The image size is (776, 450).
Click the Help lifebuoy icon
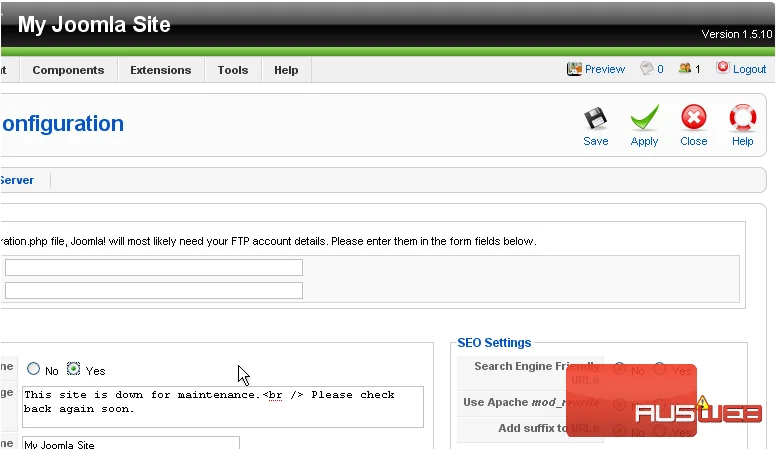(x=742, y=118)
